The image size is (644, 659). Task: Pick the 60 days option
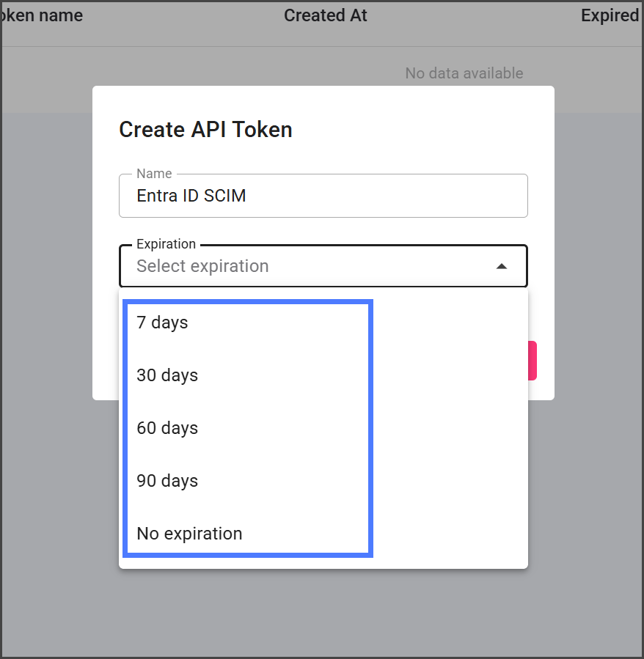pos(167,428)
